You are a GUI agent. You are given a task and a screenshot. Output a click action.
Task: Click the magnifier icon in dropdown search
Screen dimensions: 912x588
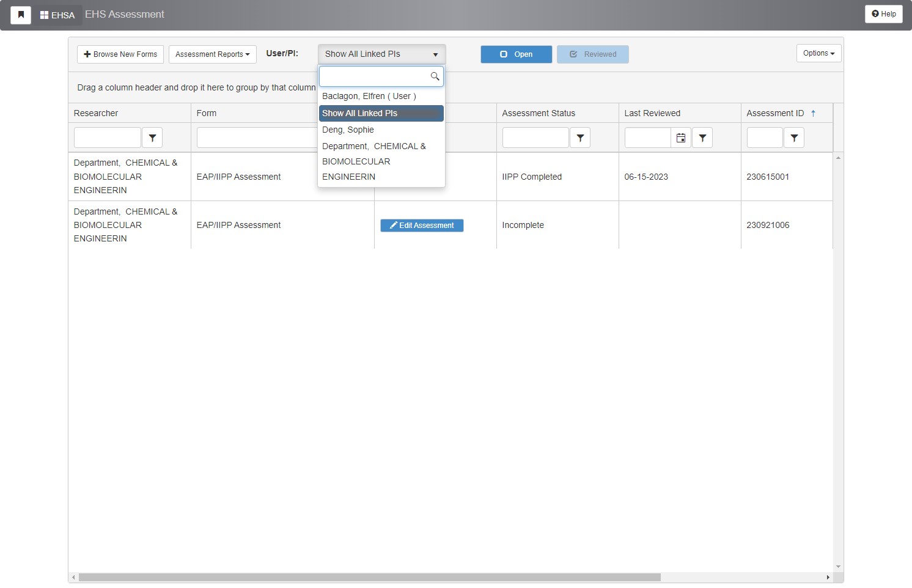(435, 76)
